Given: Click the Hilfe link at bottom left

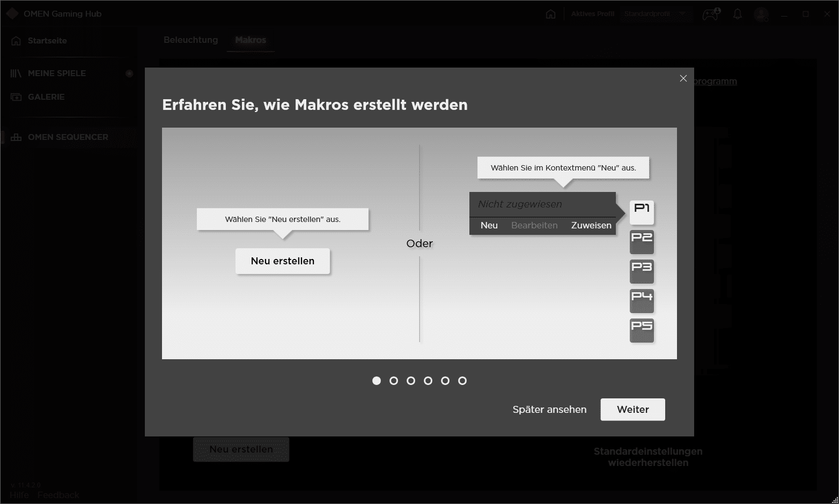Looking at the screenshot, I should (19, 495).
